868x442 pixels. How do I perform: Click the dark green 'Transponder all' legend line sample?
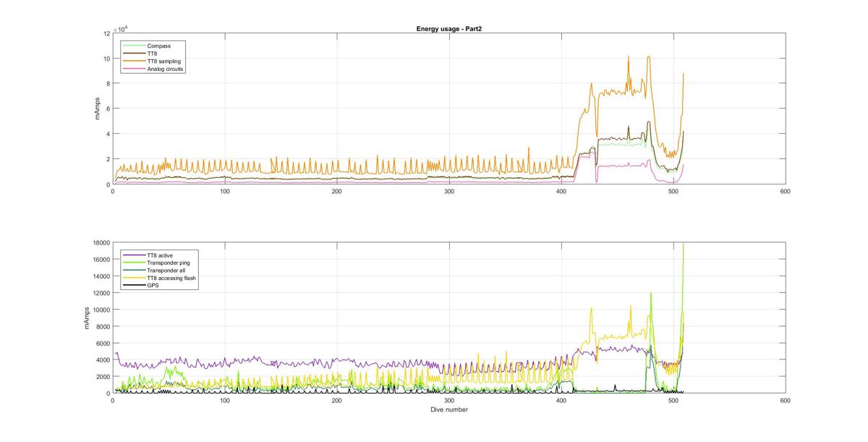click(x=134, y=270)
